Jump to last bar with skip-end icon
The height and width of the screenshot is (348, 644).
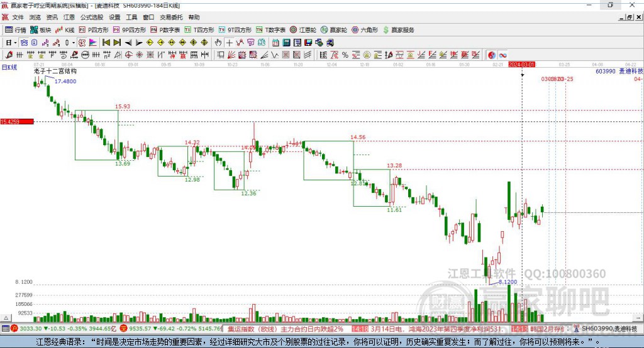[117, 43]
